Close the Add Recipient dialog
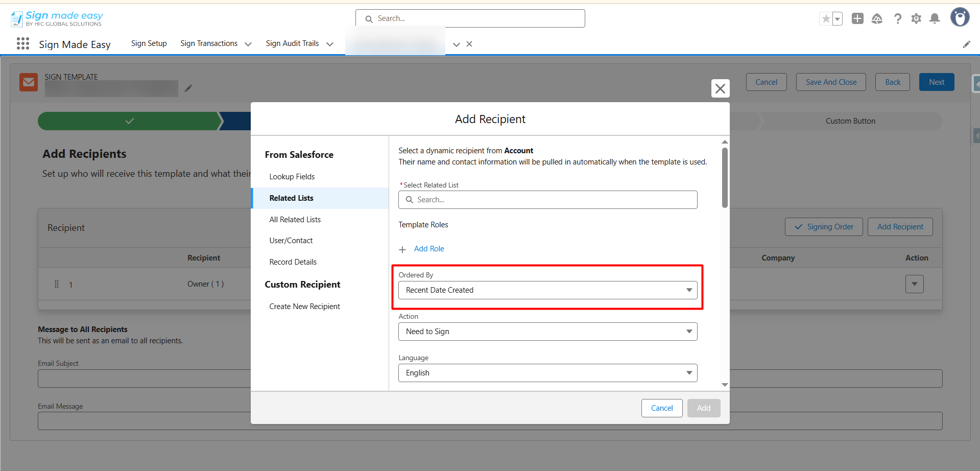Image resolution: width=980 pixels, height=471 pixels. [x=720, y=88]
